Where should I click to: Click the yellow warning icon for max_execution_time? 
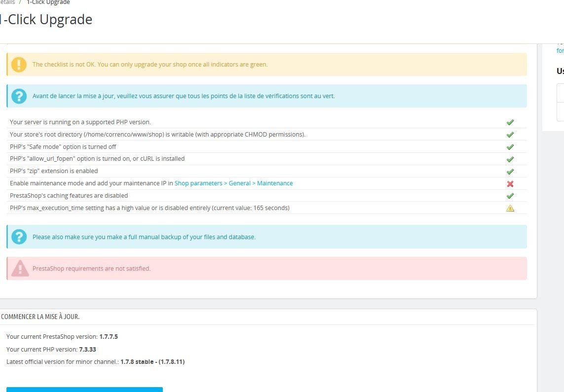pyautogui.click(x=510, y=208)
